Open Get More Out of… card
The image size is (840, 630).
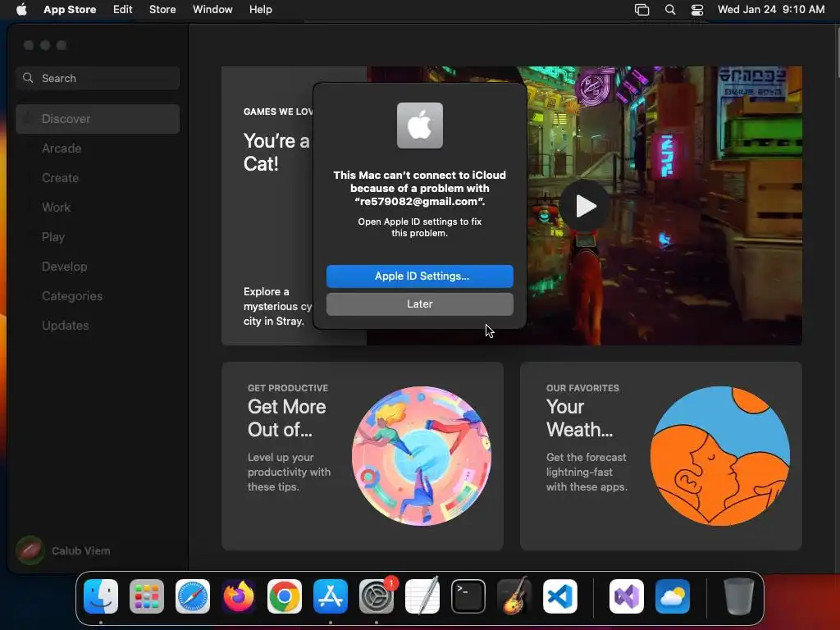(x=362, y=456)
